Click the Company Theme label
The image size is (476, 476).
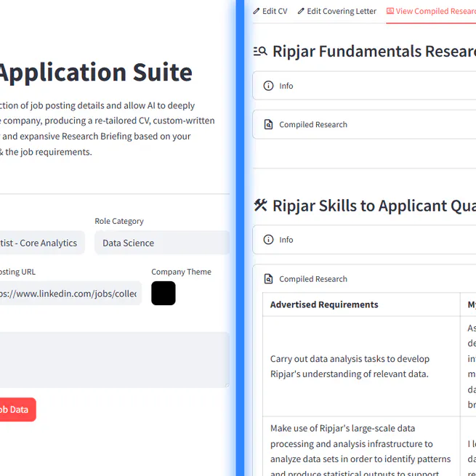coord(181,272)
